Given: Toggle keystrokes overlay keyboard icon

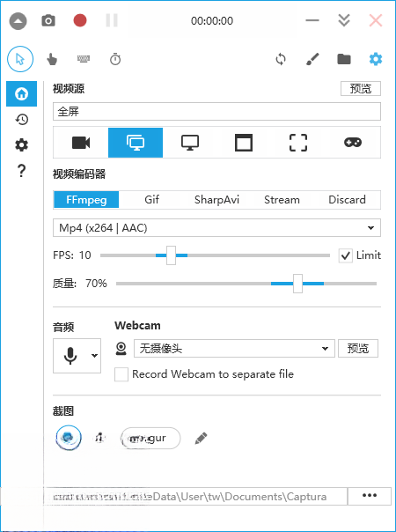Looking at the screenshot, I should click(84, 59).
